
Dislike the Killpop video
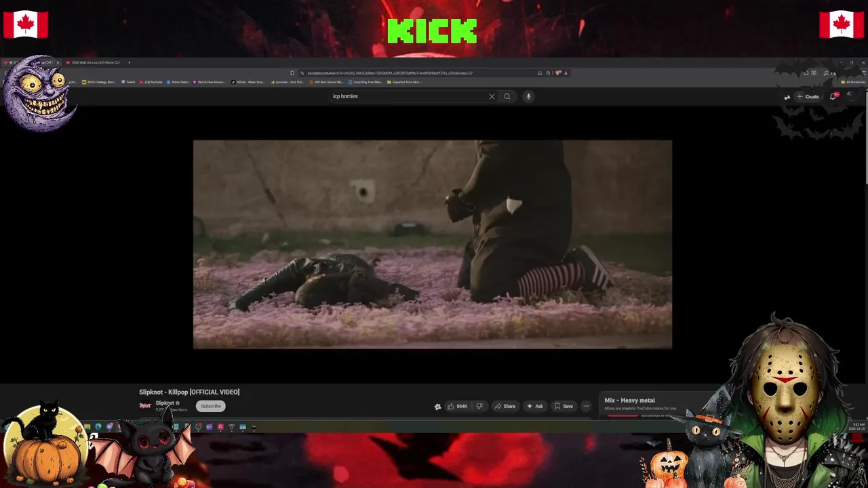(x=479, y=406)
